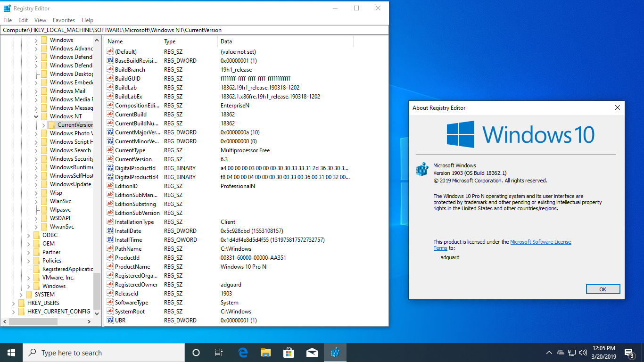Select the SystemRoot string value icon
Screen dimensions: 644x362
point(110,312)
